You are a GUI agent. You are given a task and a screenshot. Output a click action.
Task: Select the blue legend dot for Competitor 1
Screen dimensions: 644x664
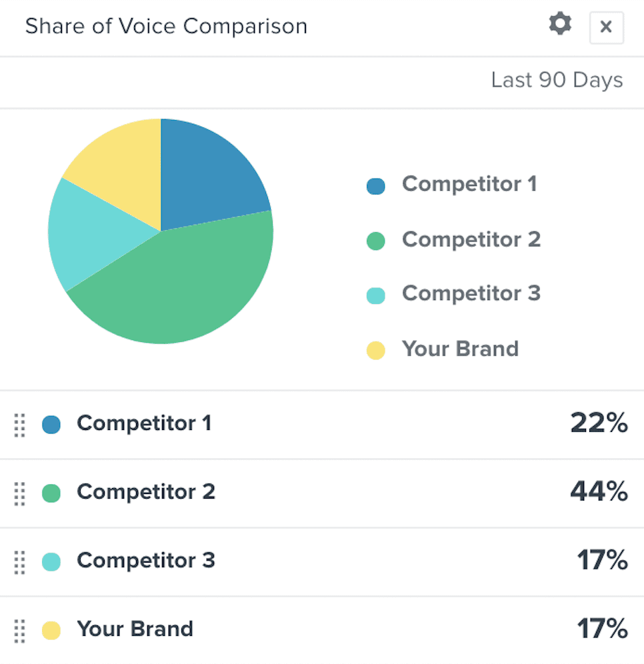375,185
